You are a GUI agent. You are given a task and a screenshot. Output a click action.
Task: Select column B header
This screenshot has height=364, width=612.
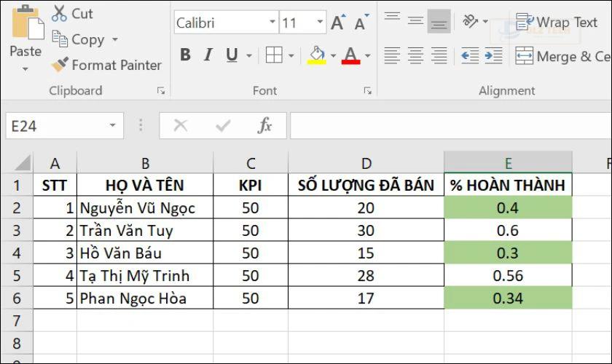click(x=145, y=163)
